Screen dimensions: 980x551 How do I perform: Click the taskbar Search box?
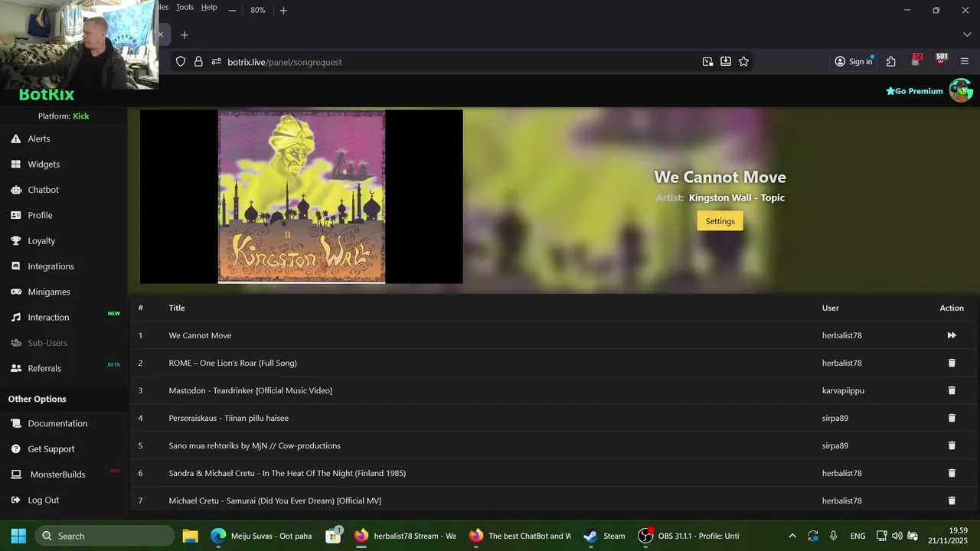coord(104,536)
